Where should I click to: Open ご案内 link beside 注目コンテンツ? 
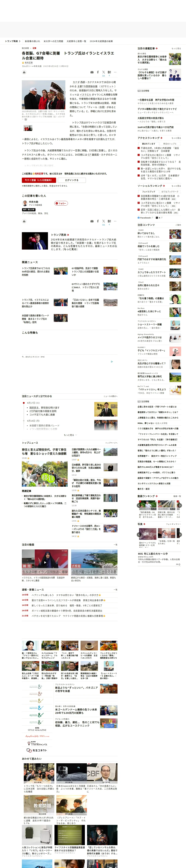(178, 225)
